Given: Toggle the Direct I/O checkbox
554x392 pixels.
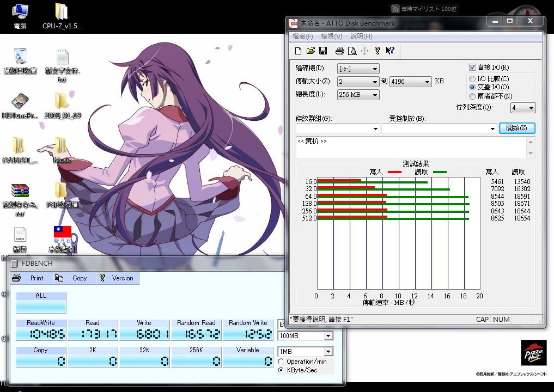Looking at the screenshot, I should coord(472,67).
